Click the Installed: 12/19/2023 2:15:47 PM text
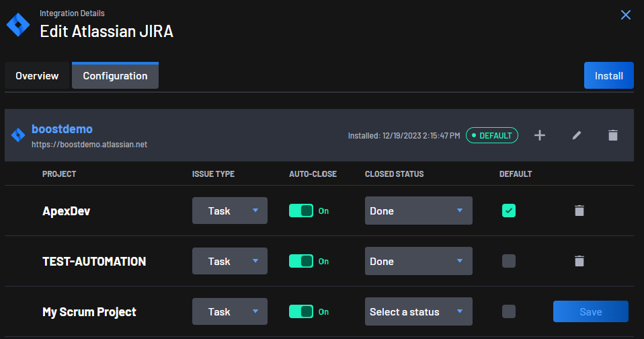Viewport: 644px width, 339px height. click(404, 136)
